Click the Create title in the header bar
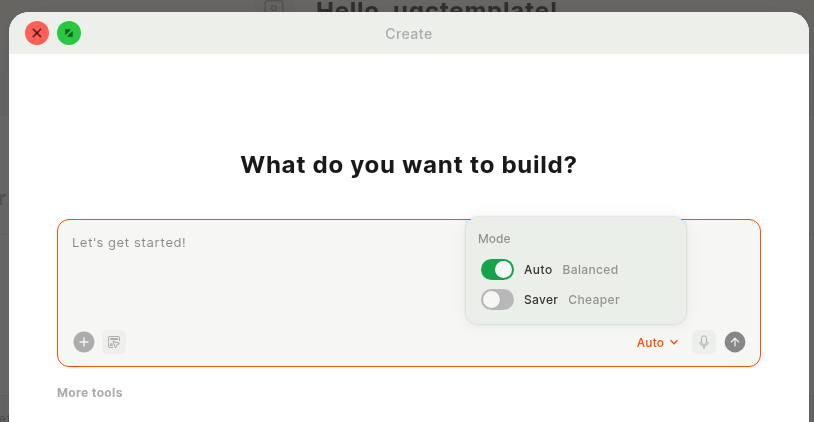The width and height of the screenshot is (814, 422). (x=409, y=34)
